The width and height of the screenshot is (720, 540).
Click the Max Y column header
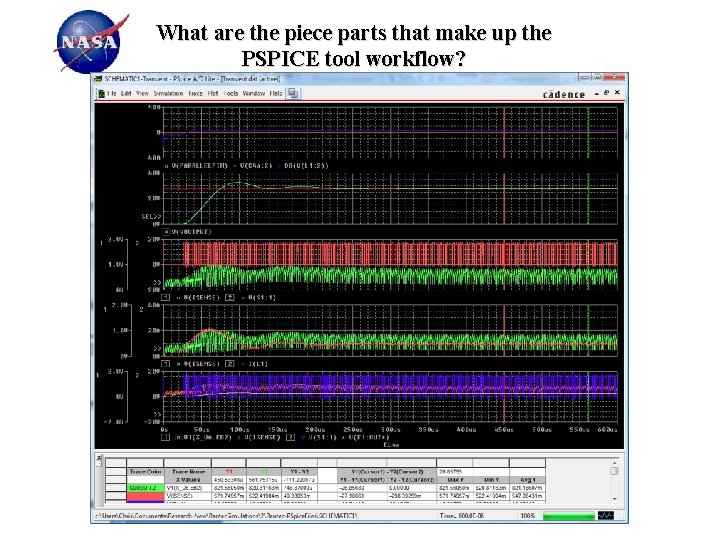[x=454, y=480]
